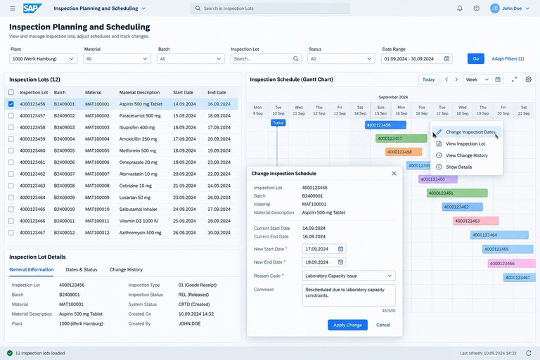
Task: Open Gantt toolbar calendar icon beside Week
Action: (498, 80)
